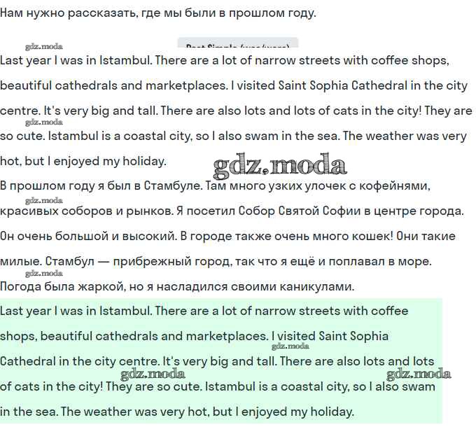Click the small gdz.moda watermark under "visited Saint Sophia"

click(290, 346)
